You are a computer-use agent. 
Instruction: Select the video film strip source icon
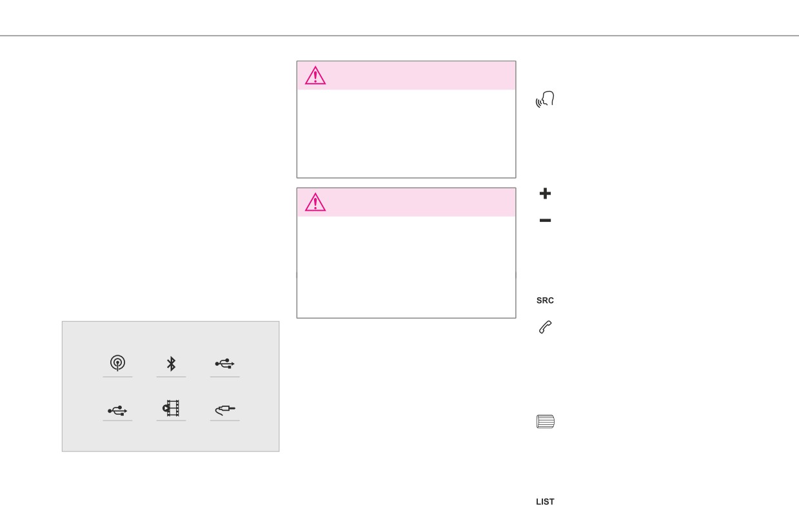(x=171, y=408)
